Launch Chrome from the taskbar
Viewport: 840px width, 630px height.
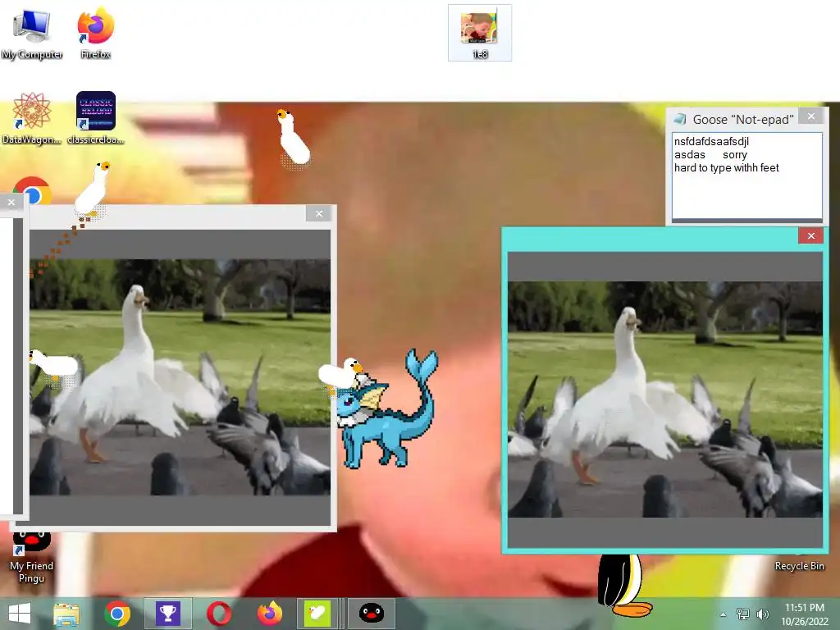[x=117, y=614]
